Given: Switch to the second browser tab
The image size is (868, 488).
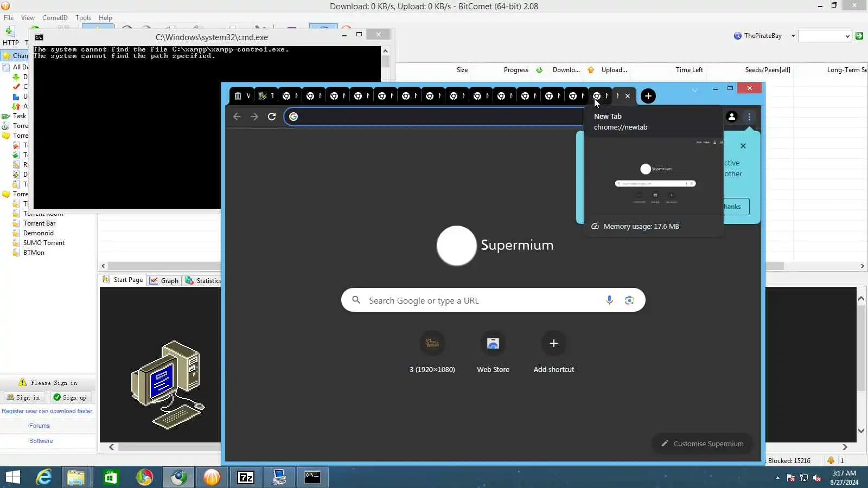Looking at the screenshot, I should 266,96.
